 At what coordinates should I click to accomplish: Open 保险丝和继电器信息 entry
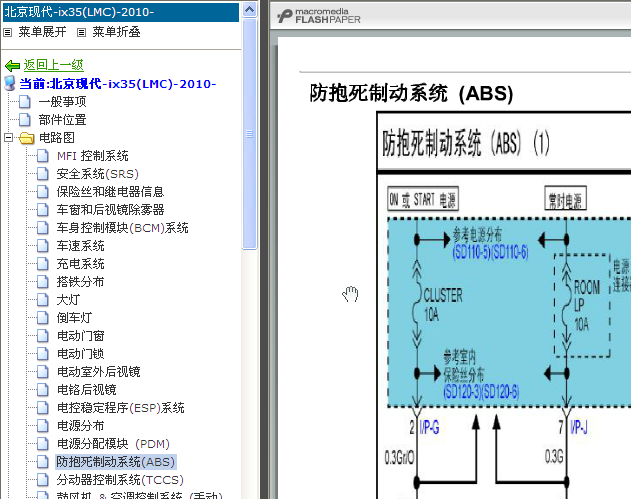110,192
